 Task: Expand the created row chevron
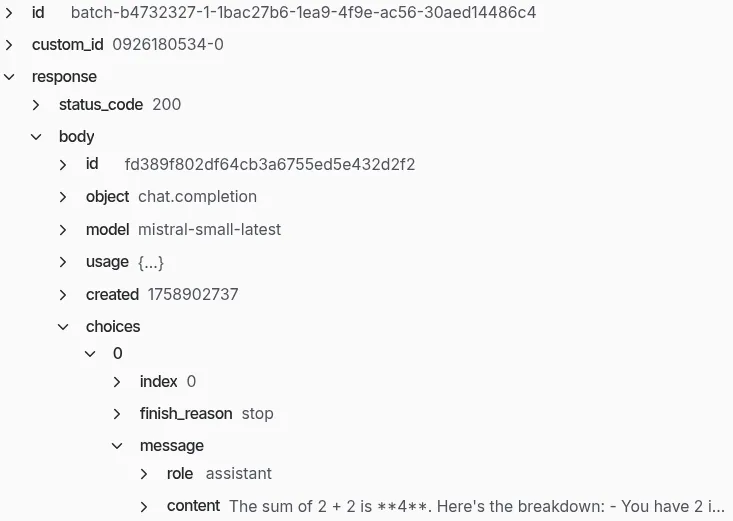(64, 295)
